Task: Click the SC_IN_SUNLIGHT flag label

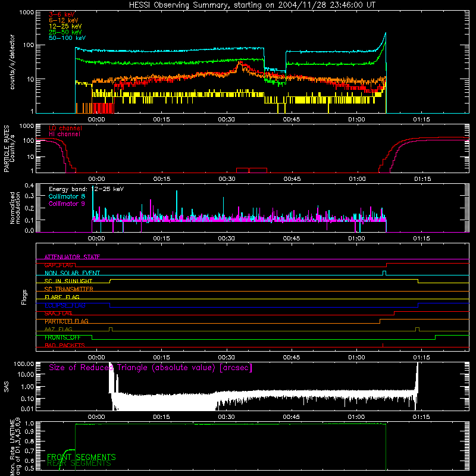Action: coord(68,281)
